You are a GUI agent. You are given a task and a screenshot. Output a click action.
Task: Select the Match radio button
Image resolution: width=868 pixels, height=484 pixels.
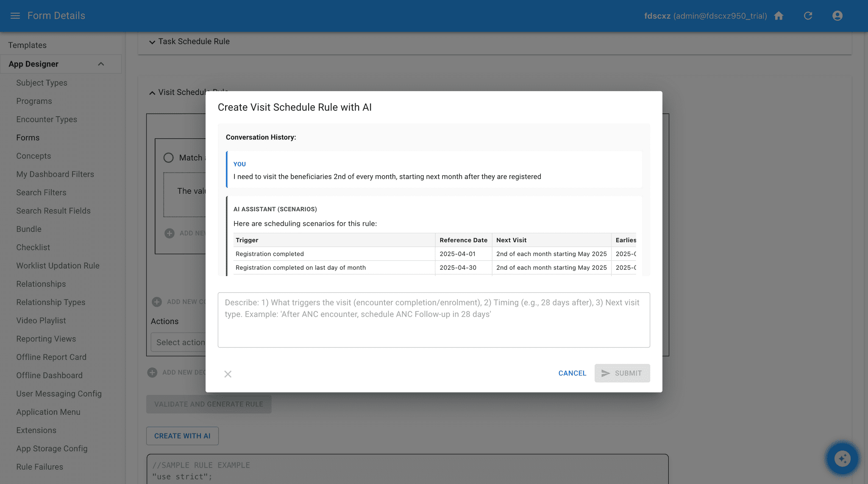coord(168,157)
